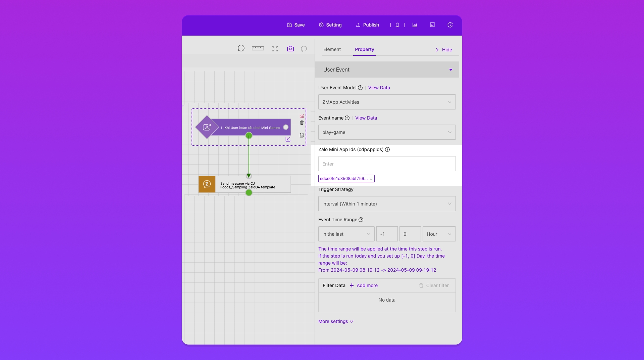Screen dimensions: 644x360
Task: Click the Zalo Mini App Ids input field
Action: pos(387,164)
